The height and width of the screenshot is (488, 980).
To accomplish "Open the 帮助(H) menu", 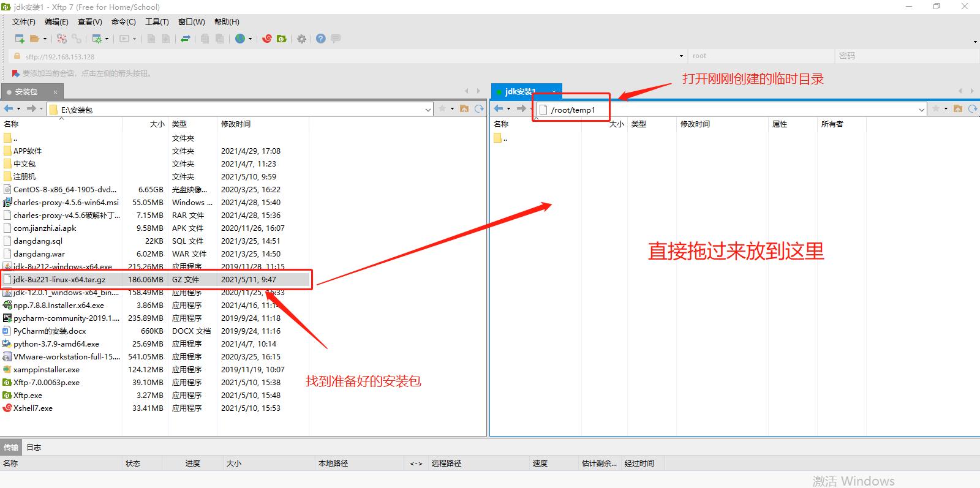I will click(227, 21).
